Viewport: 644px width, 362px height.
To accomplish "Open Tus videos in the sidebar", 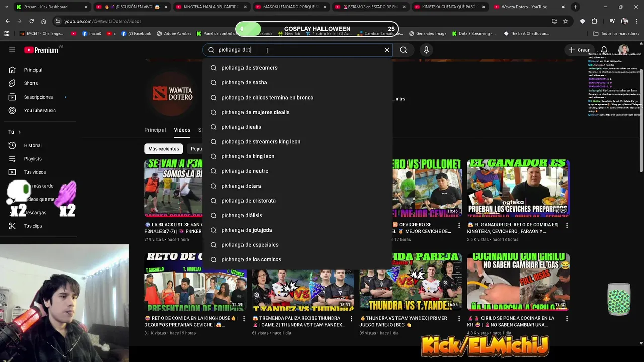I will (x=35, y=172).
